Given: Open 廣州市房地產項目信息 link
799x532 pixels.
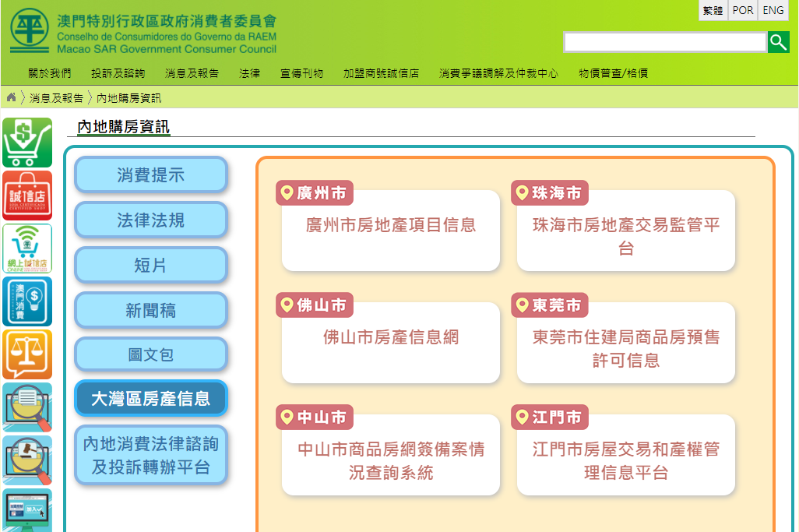Looking at the screenshot, I should click(391, 226).
